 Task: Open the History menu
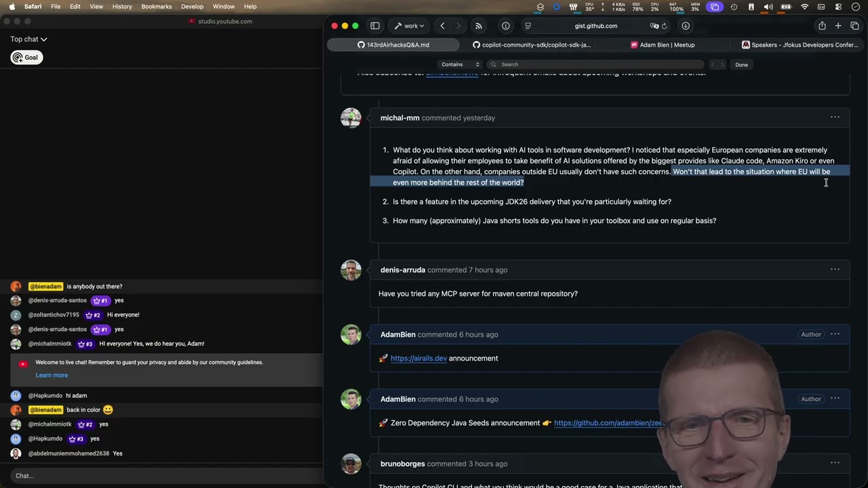pyautogui.click(x=122, y=6)
